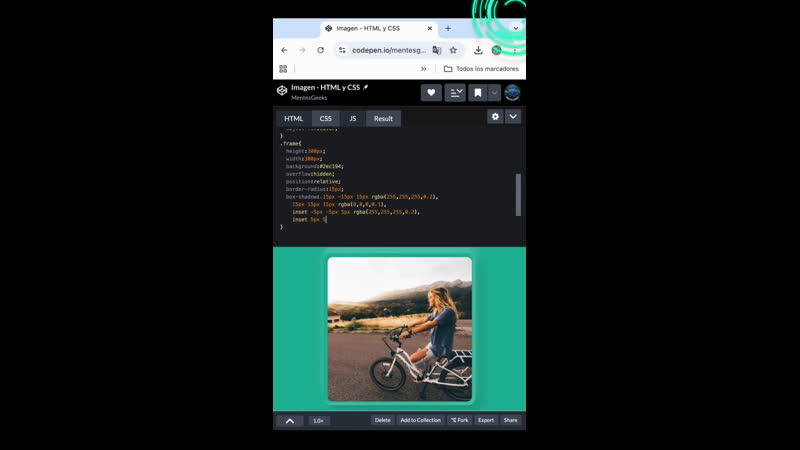The width and height of the screenshot is (800, 450).
Task: Toggle the HTML editor panel
Action: point(293,118)
